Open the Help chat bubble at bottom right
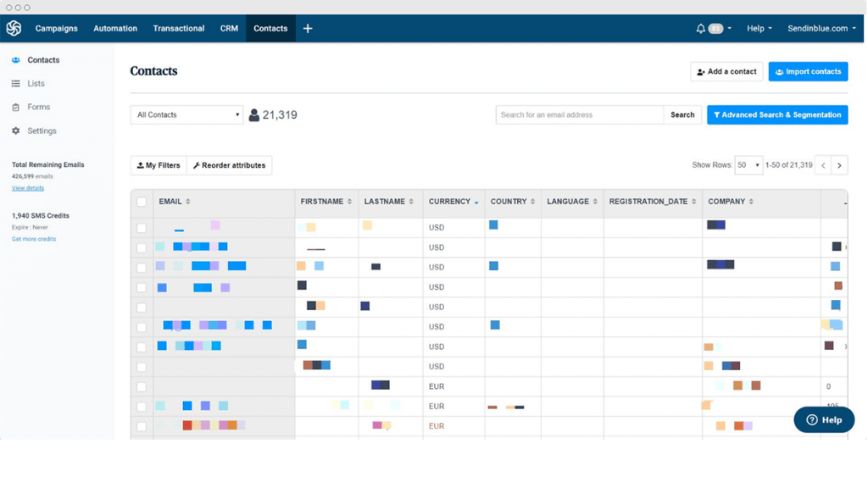Screen dimensions: 868x488 (x=823, y=419)
